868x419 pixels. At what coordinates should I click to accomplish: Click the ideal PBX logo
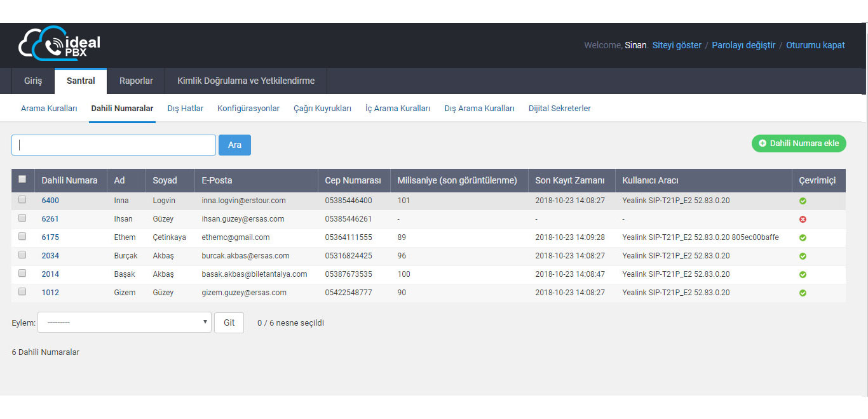pos(60,44)
